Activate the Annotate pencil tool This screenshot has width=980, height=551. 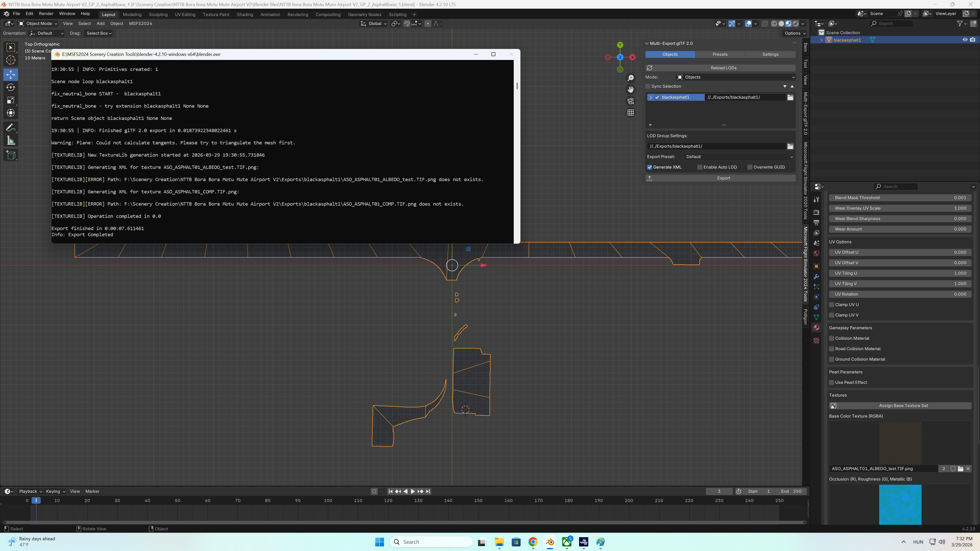[11, 127]
